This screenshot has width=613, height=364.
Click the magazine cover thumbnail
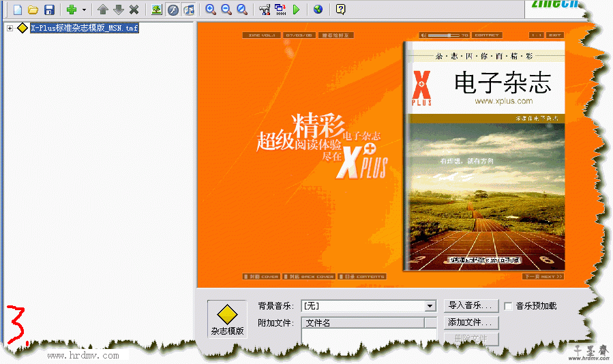coord(485,155)
